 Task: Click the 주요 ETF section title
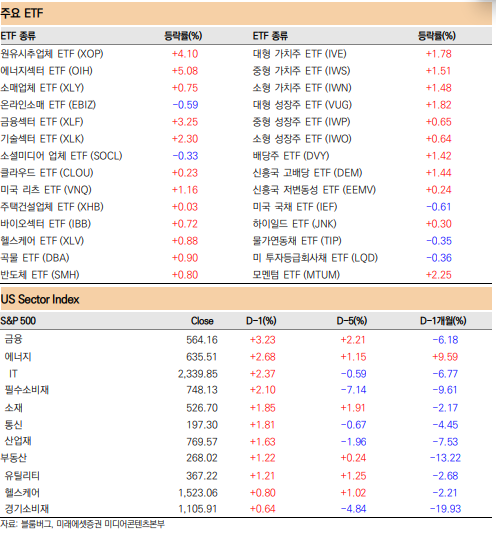(22, 13)
